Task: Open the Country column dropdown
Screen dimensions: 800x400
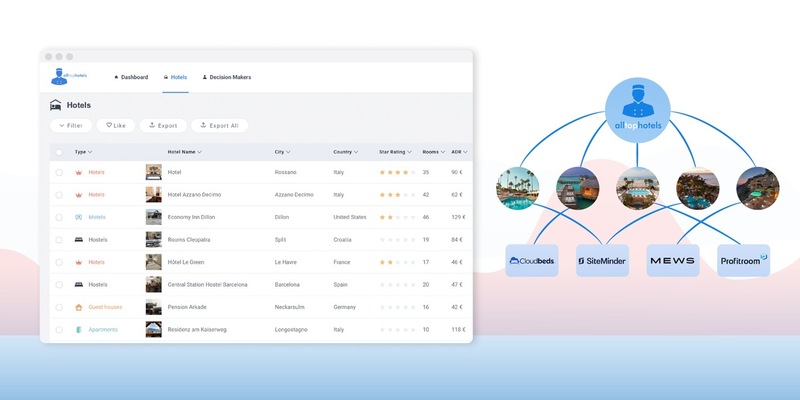Action: tap(345, 152)
